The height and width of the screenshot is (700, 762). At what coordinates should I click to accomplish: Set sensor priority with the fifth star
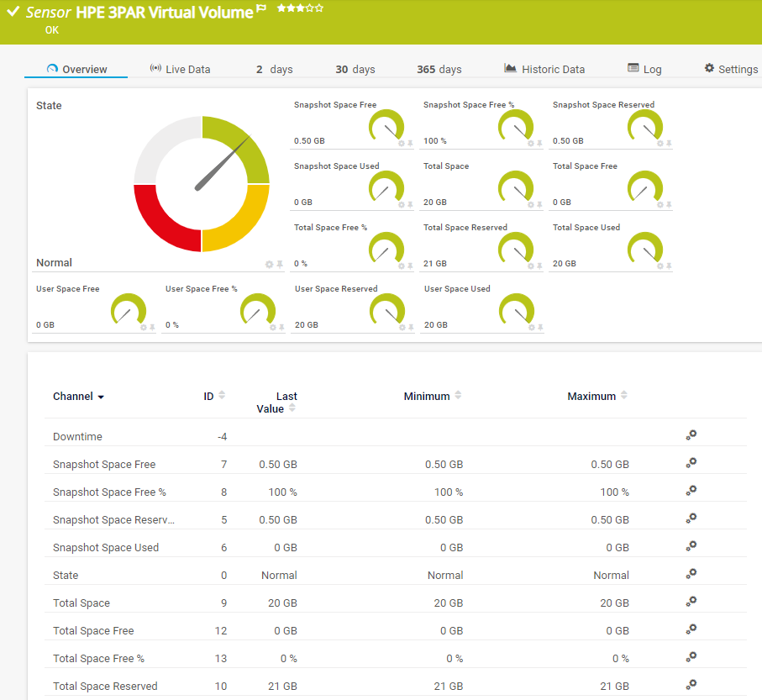click(319, 8)
